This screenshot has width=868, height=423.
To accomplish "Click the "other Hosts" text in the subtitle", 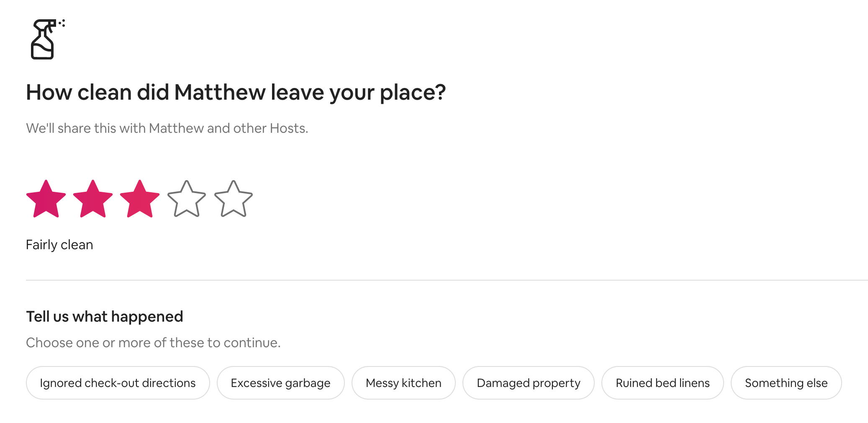I will pyautogui.click(x=270, y=128).
